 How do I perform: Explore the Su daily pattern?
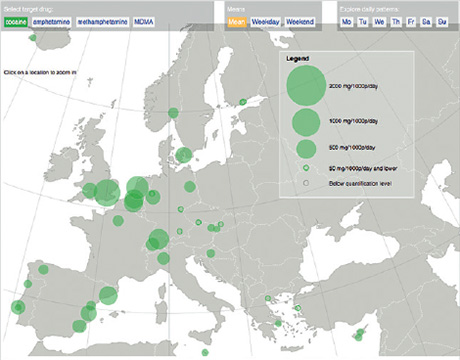click(x=442, y=22)
